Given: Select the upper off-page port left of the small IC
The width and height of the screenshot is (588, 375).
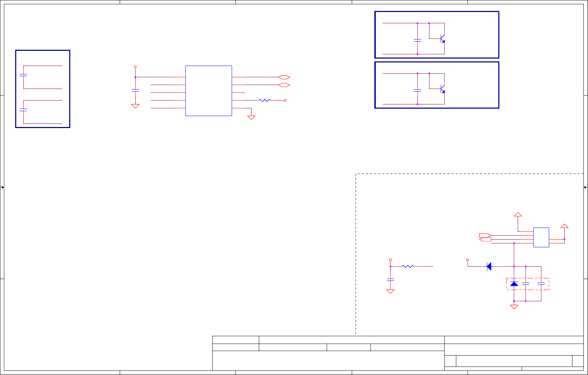Looking at the screenshot, I should coord(485,235).
